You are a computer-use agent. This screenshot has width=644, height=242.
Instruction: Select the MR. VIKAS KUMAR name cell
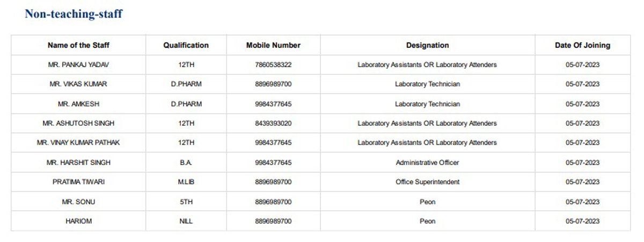click(78, 84)
